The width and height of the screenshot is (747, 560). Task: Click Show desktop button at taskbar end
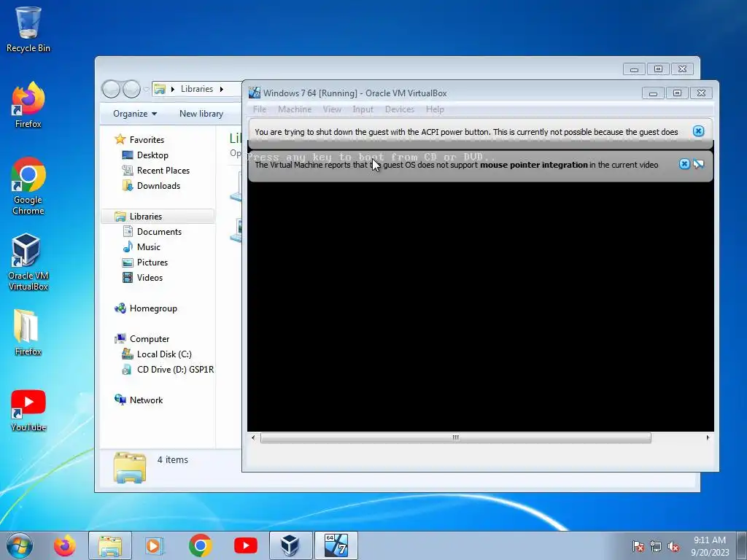[x=742, y=545]
